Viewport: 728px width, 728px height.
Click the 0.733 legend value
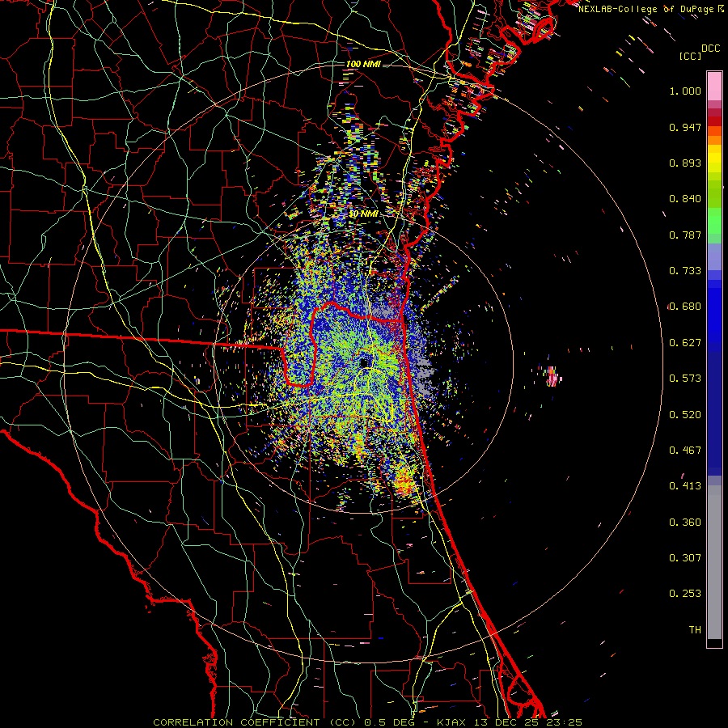(685, 271)
